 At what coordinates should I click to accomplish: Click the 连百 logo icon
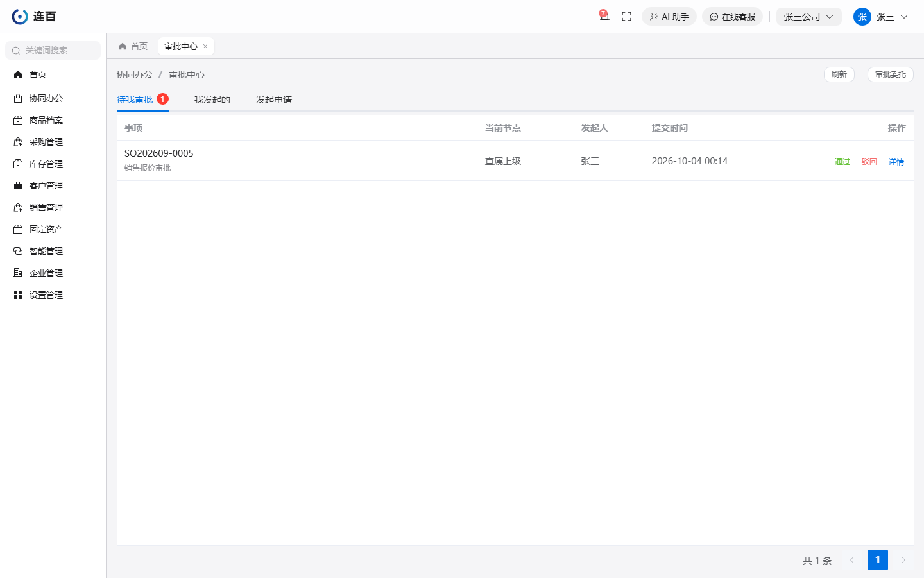pos(20,17)
